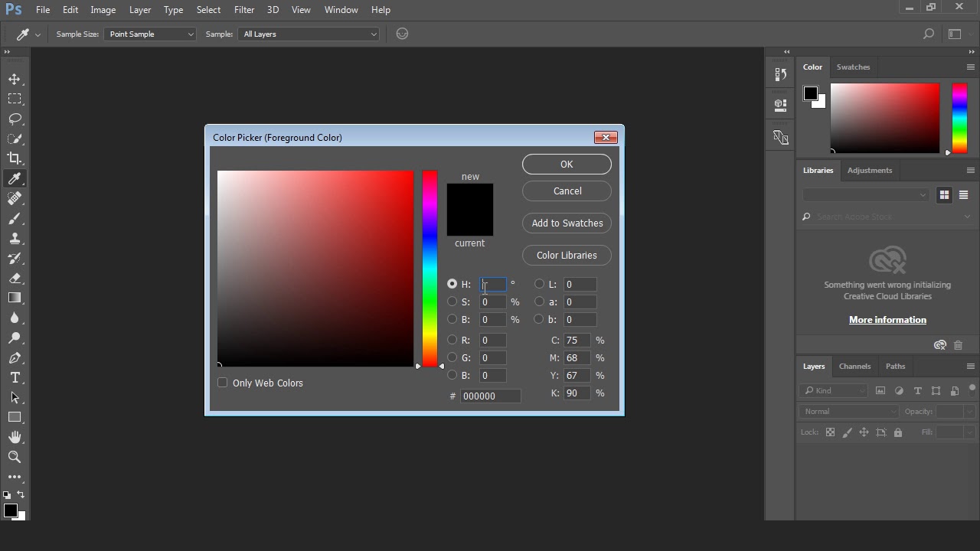Open the Window menu
This screenshot has height=551, width=980.
341,10
